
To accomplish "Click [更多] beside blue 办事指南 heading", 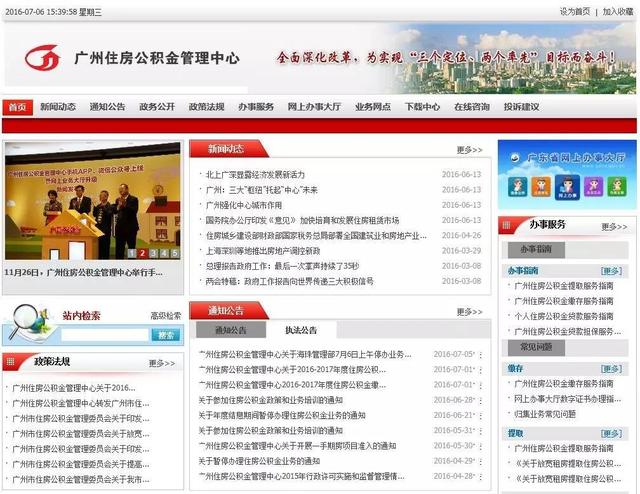I will pyautogui.click(x=611, y=271).
